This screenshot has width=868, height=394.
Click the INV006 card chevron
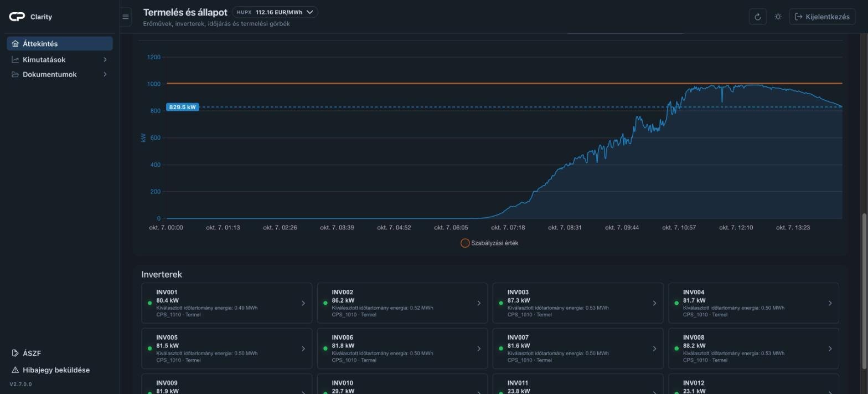tap(479, 349)
